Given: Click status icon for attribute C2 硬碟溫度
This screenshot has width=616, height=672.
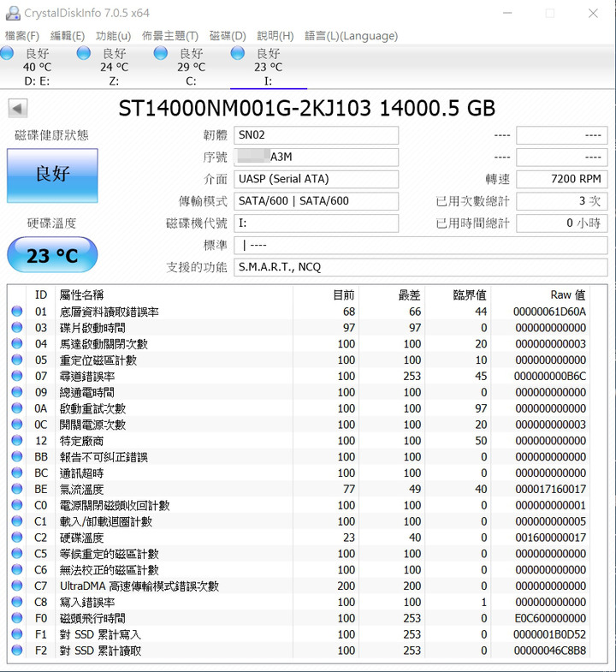Looking at the screenshot, I should (17, 538).
